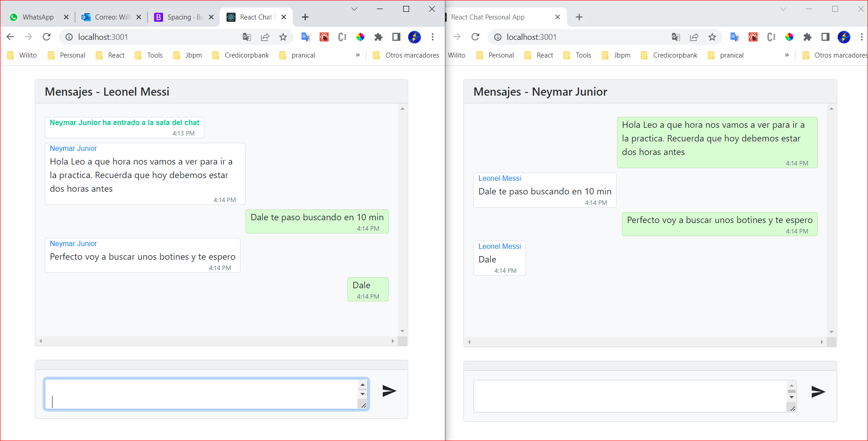Click the send message paper plane icon
Image resolution: width=868 pixels, height=441 pixels.
[389, 391]
